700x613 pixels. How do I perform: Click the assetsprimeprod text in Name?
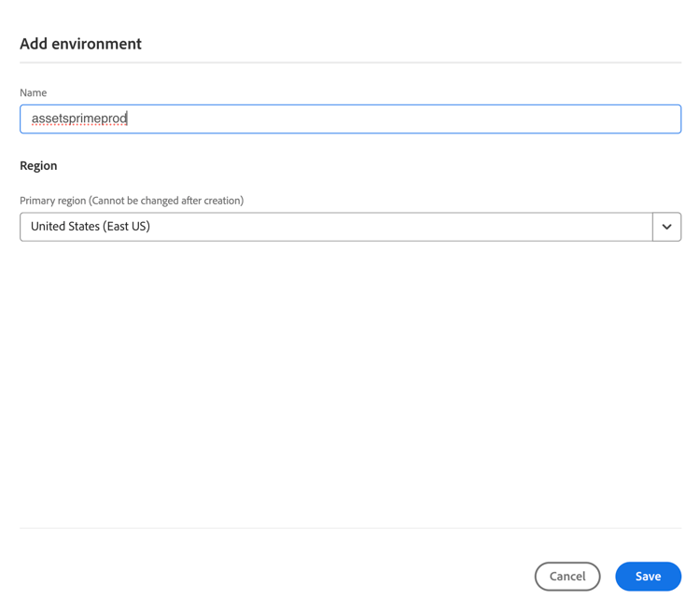[x=79, y=118]
